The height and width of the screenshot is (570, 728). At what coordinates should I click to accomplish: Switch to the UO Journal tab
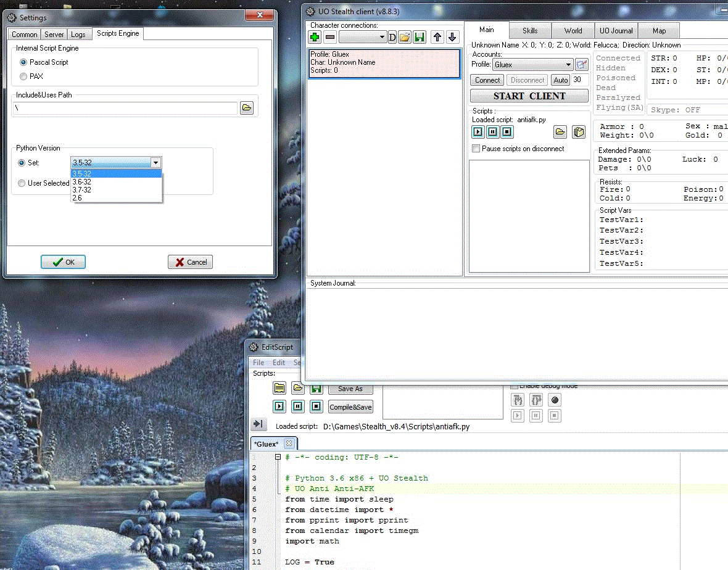tap(615, 31)
